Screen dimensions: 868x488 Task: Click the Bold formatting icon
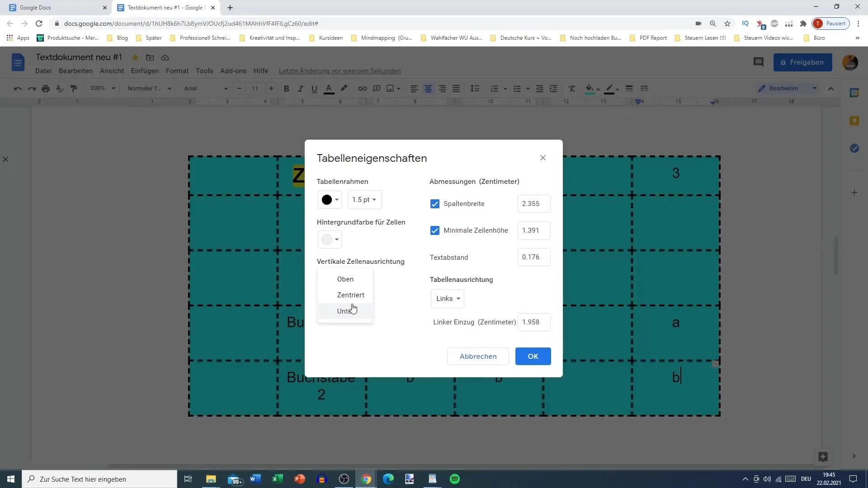tap(286, 88)
